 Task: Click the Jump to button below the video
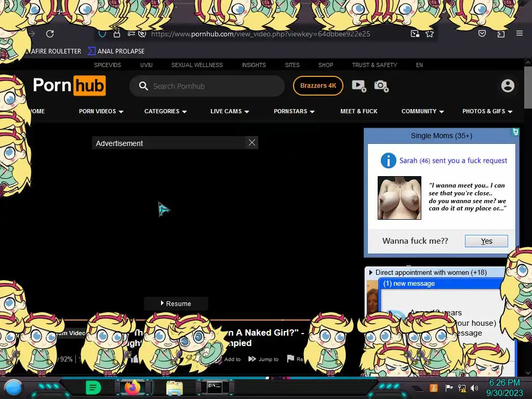(x=263, y=359)
